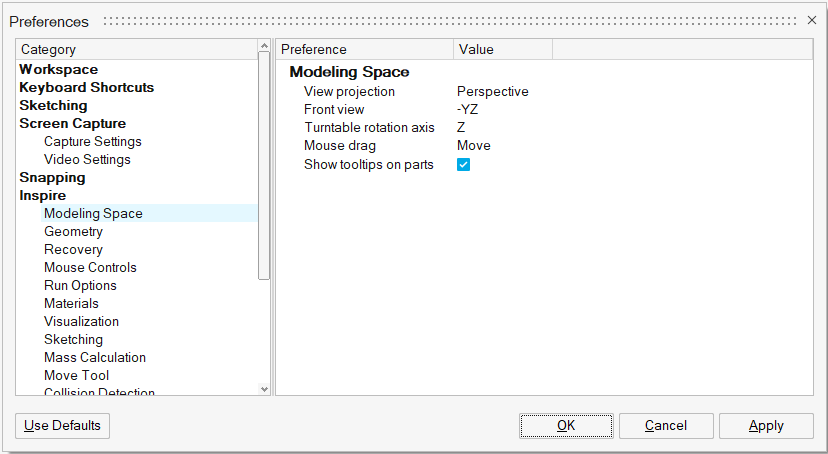828x454 pixels.
Task: Toggle Show tooltips on parts checkbox
Action: (x=464, y=164)
